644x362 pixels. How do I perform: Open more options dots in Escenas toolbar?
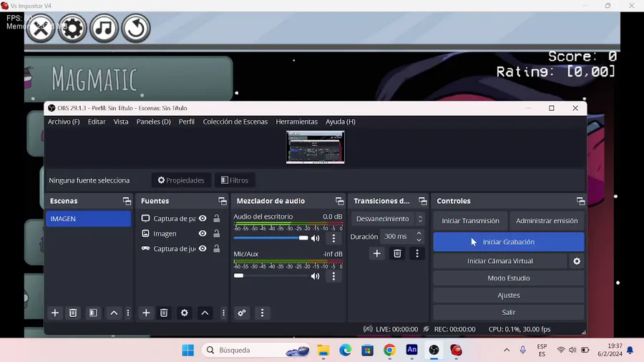[128, 313]
